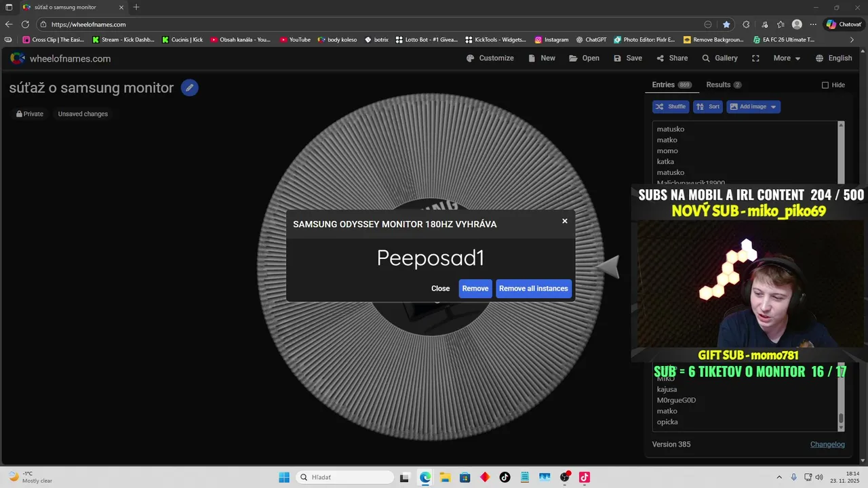The height and width of the screenshot is (488, 868).
Task: Open browser settings and more menu
Action: [813, 24]
